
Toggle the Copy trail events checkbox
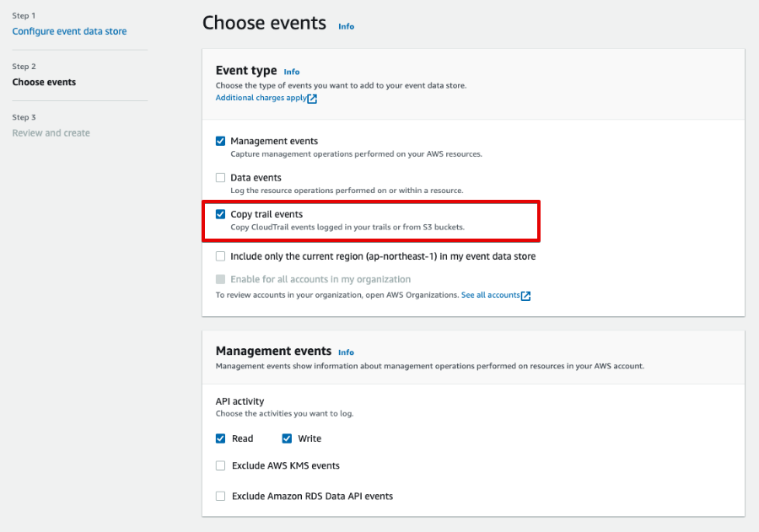coord(220,214)
